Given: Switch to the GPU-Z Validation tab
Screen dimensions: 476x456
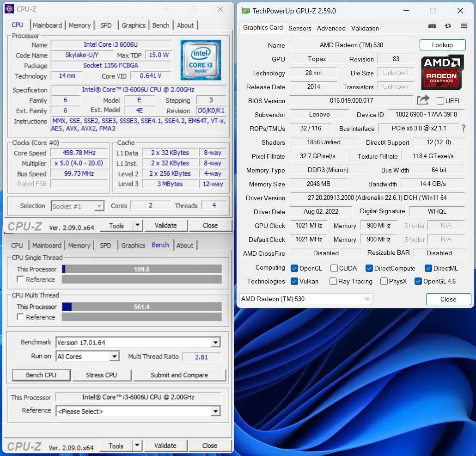Looking at the screenshot, I should 365,28.
